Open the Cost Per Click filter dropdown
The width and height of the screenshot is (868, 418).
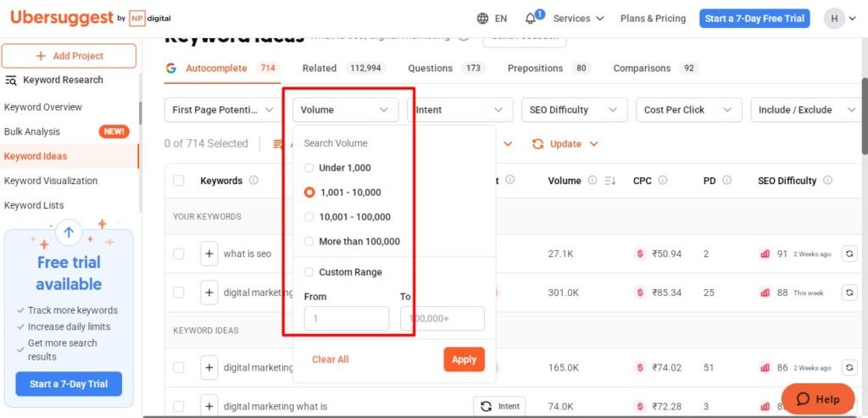pyautogui.click(x=689, y=109)
